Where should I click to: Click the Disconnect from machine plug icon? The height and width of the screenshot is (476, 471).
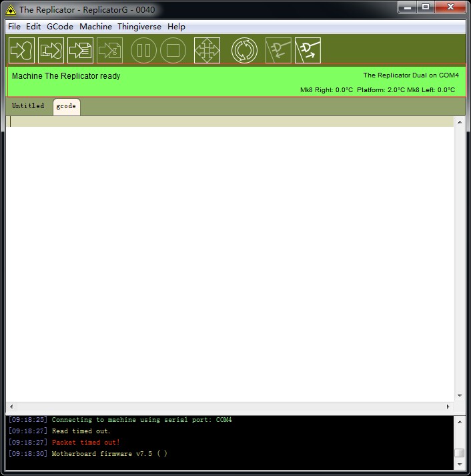coord(308,50)
